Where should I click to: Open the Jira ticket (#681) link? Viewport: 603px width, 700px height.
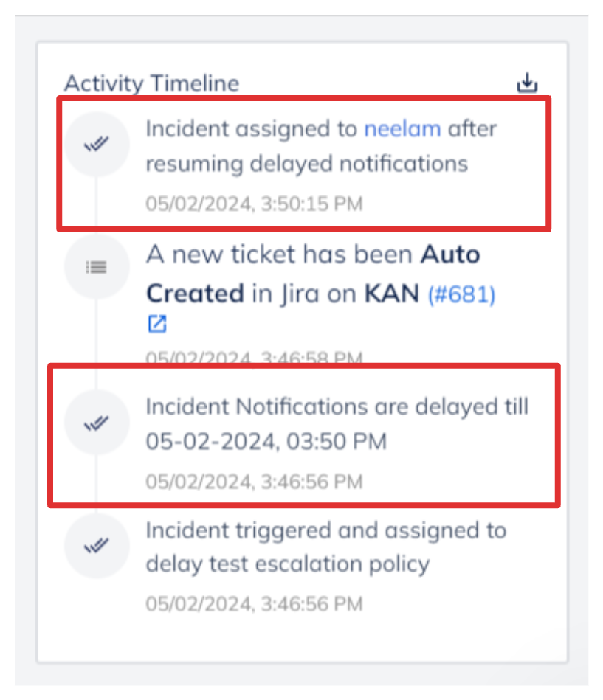tap(462, 294)
